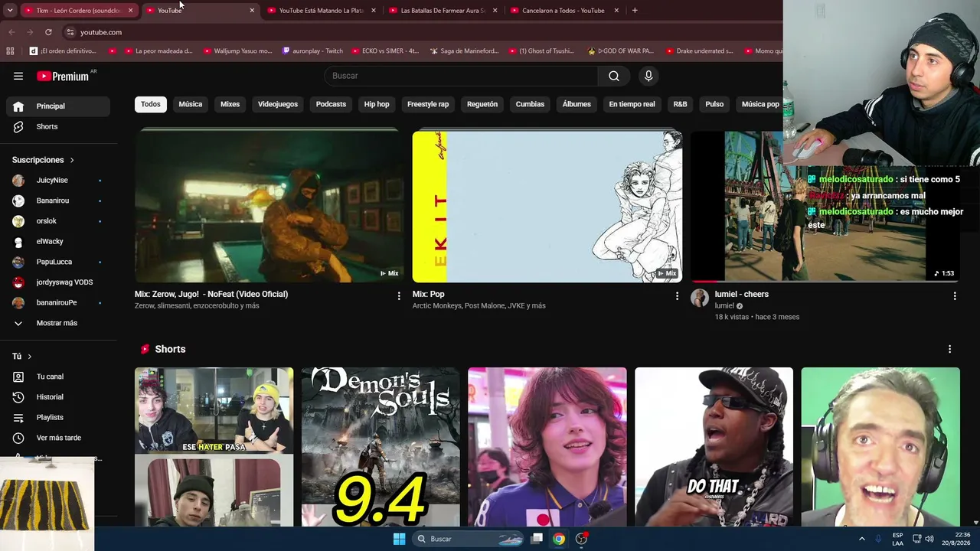
Task: Select the Mixes filter chip
Action: 230,104
